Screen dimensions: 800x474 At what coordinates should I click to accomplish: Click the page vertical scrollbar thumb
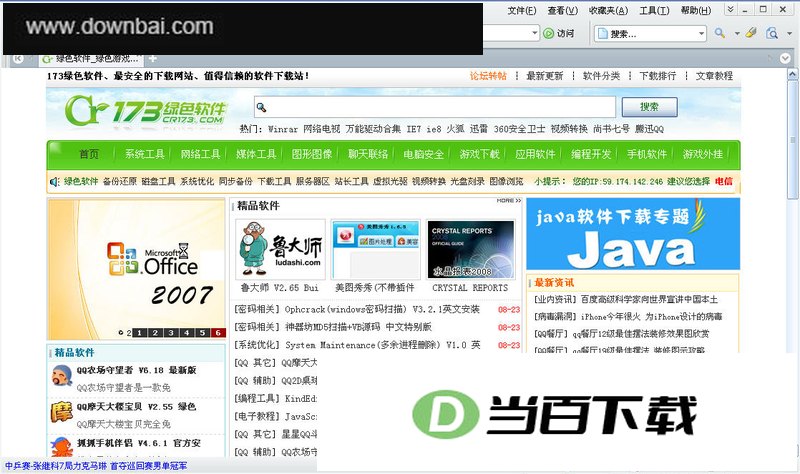point(792,140)
